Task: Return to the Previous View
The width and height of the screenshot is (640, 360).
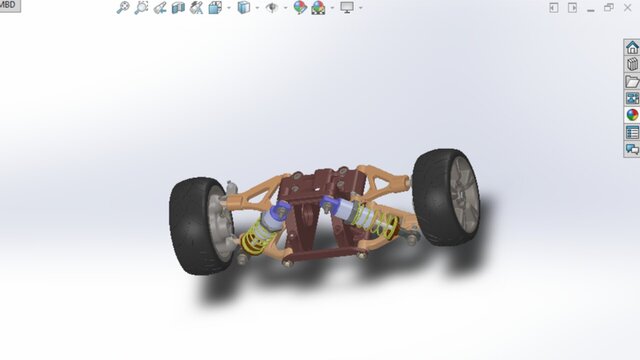Action: [x=160, y=7]
